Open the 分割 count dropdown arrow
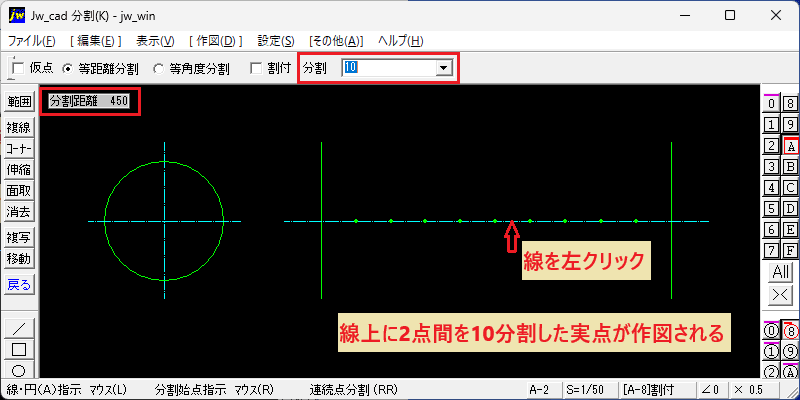 [444, 68]
